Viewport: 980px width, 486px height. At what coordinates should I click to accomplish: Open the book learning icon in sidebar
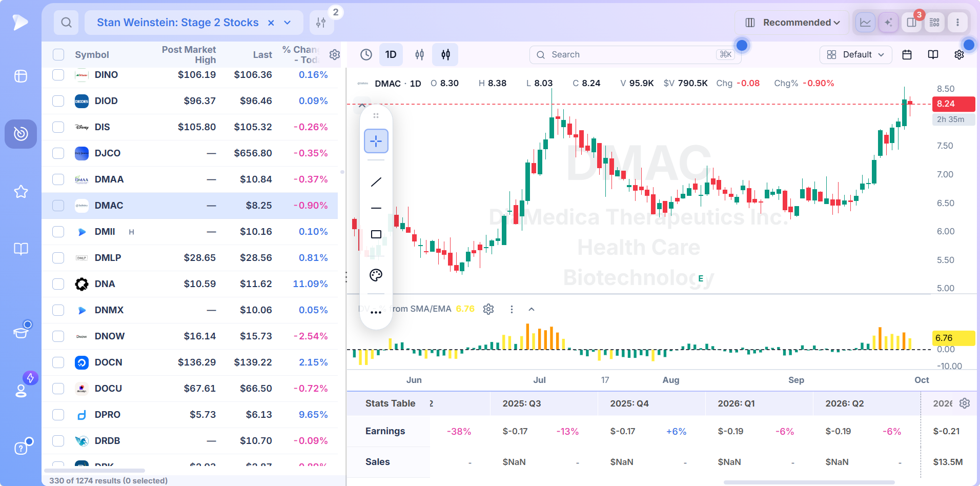[x=21, y=249]
